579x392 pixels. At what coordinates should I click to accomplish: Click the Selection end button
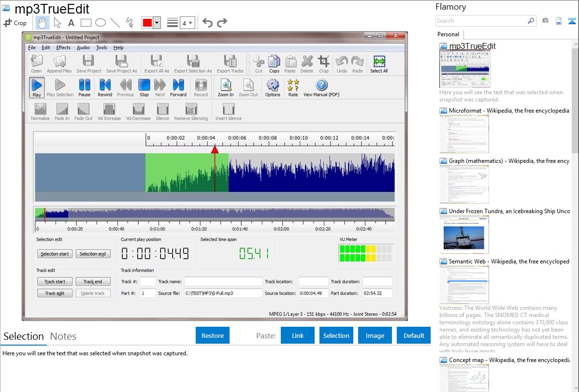tap(93, 254)
